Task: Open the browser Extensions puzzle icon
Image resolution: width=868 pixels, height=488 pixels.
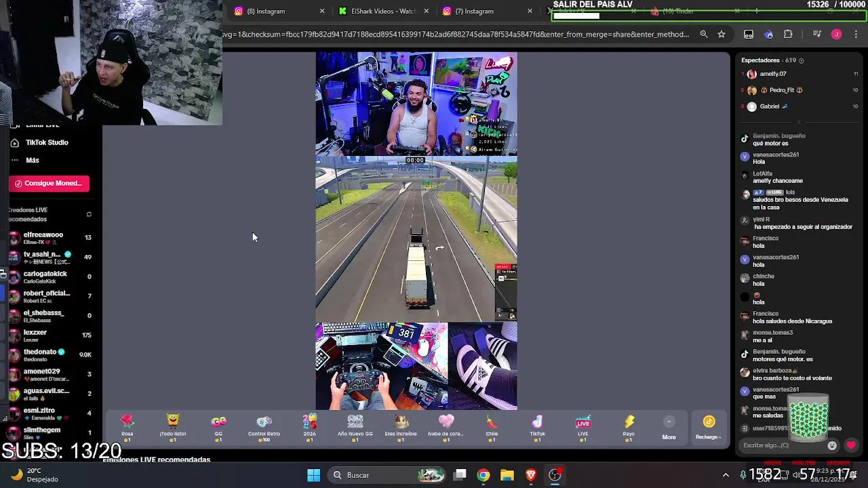Action: click(x=788, y=34)
